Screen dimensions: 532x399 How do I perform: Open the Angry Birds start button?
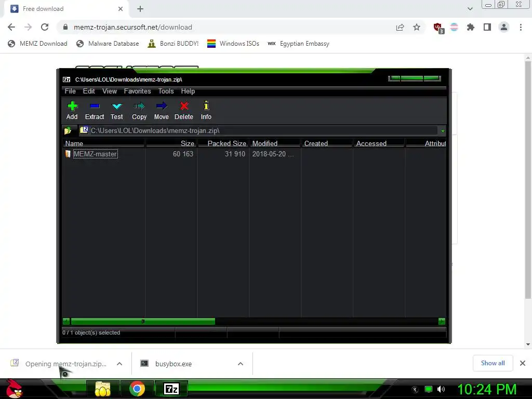point(14,389)
